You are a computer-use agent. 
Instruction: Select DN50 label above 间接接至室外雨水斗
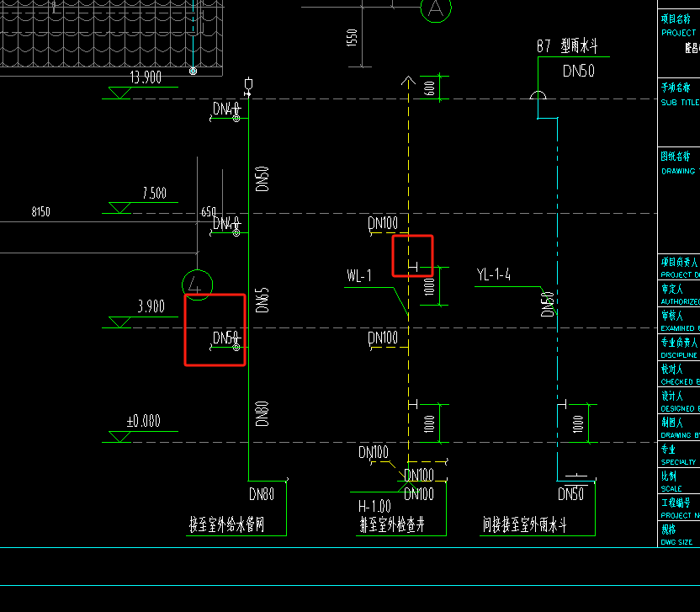(x=571, y=494)
